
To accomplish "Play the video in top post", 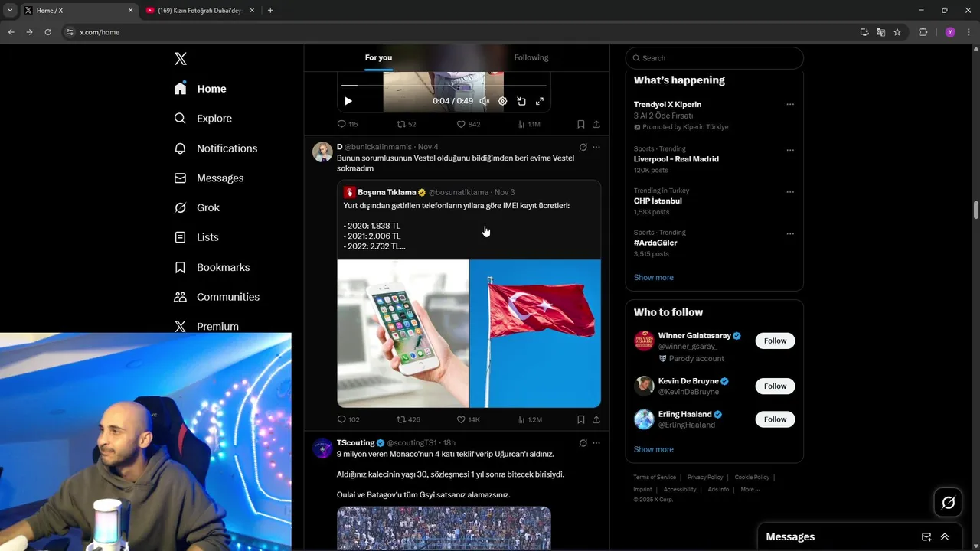I will coord(348,101).
